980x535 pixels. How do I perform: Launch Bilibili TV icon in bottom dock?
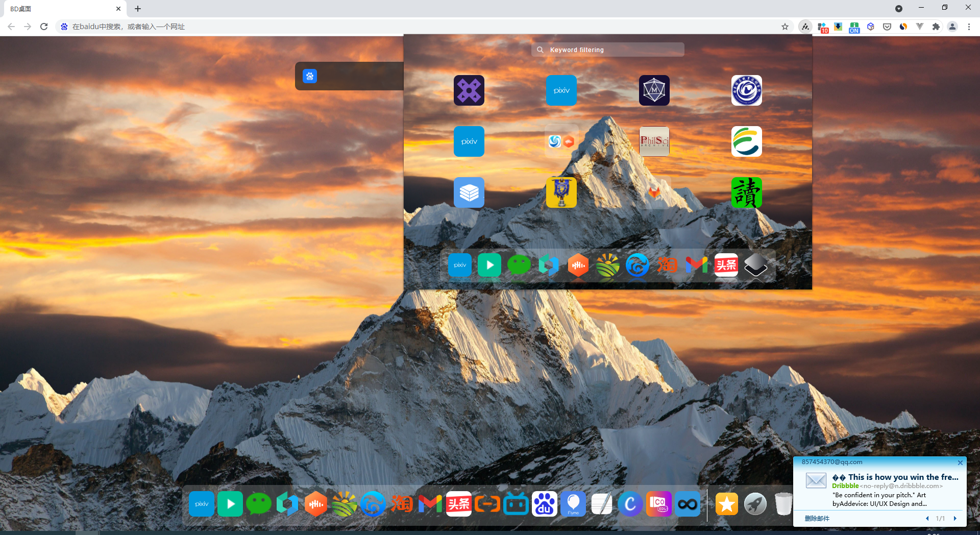[x=516, y=504]
